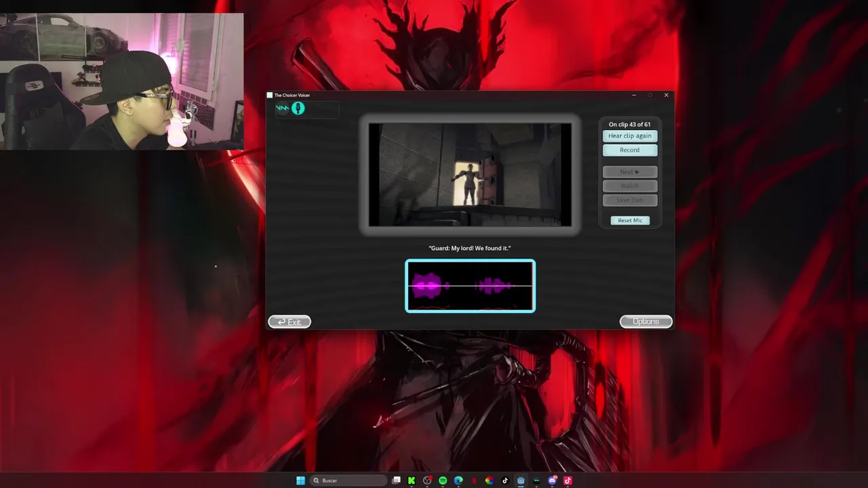The width and height of the screenshot is (868, 488).
Task: Open the multicolored circle app in the taskbar
Action: 490,481
